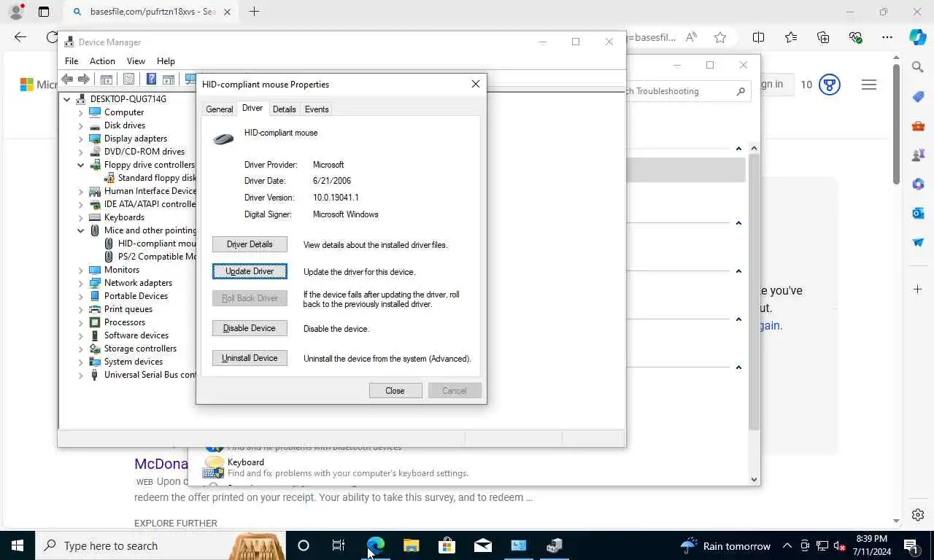The height and width of the screenshot is (560, 934).
Task: Open the Edge Favorites list icon
Action: 791,37
